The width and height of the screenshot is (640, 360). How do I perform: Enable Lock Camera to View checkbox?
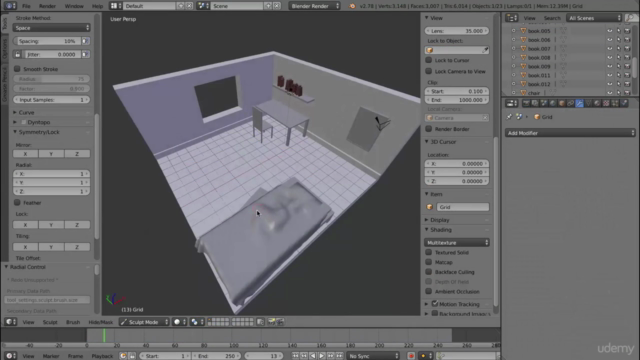tap(429, 71)
